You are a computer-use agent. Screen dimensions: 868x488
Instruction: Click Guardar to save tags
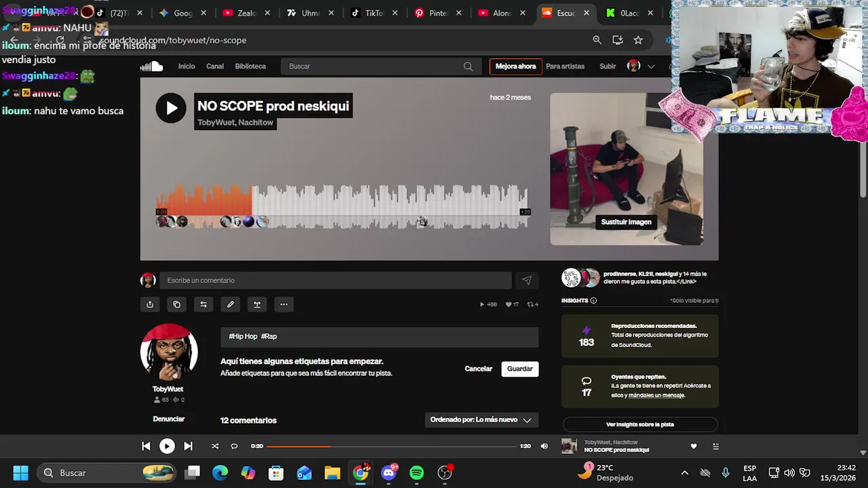point(520,369)
